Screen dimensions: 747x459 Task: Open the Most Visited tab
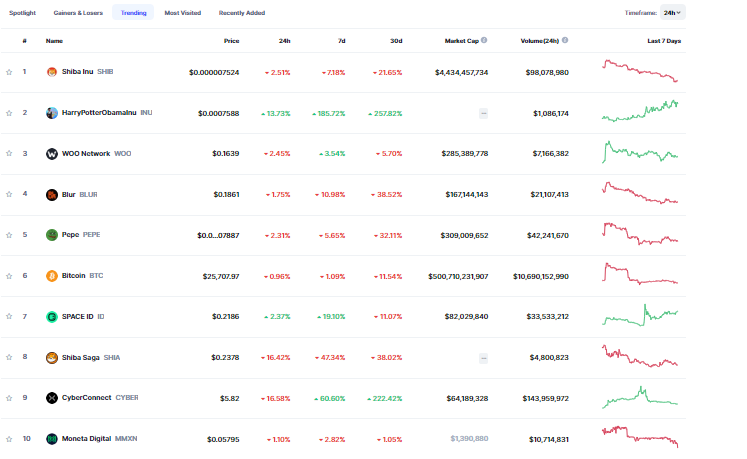click(183, 13)
